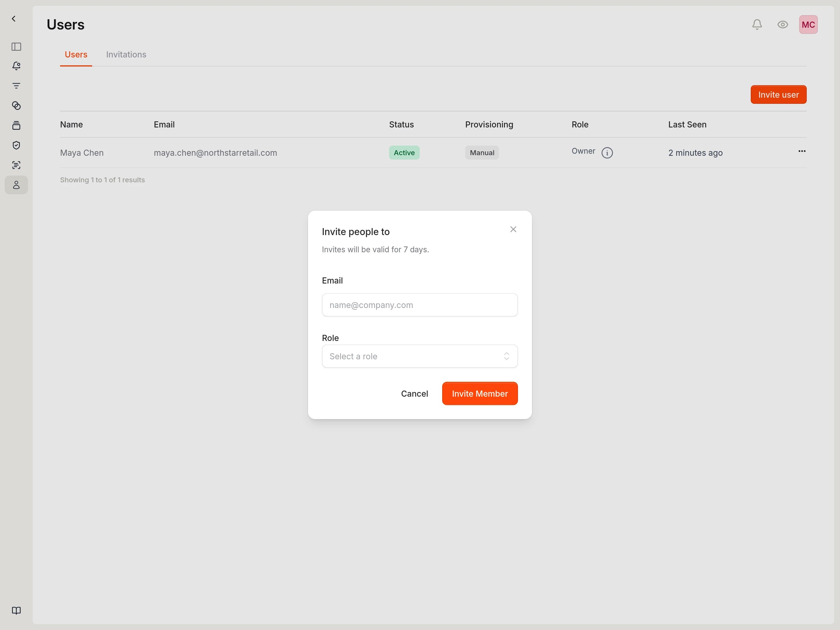Click the Name column header
The image size is (840, 630).
tap(71, 125)
